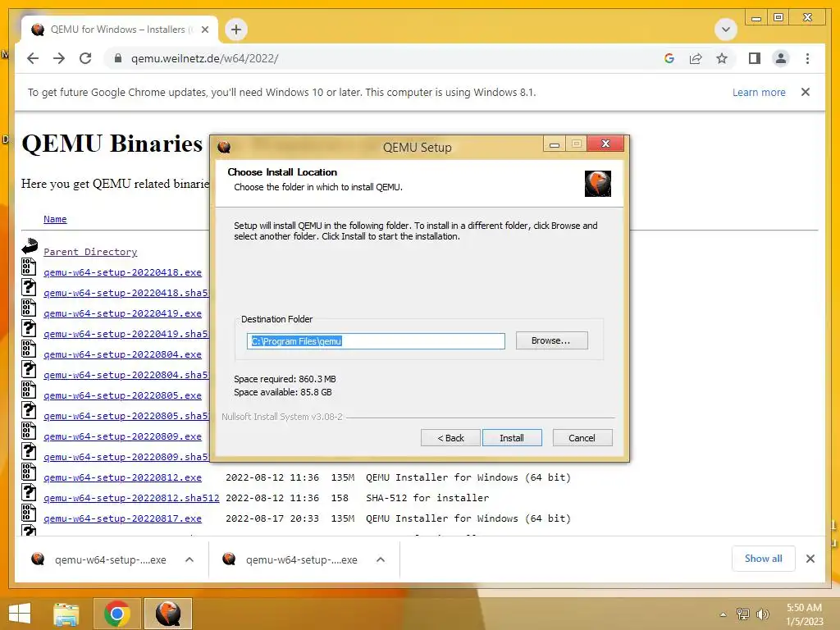Expand options for the second download item
Viewport: 840px width, 630px height.
[381, 559]
